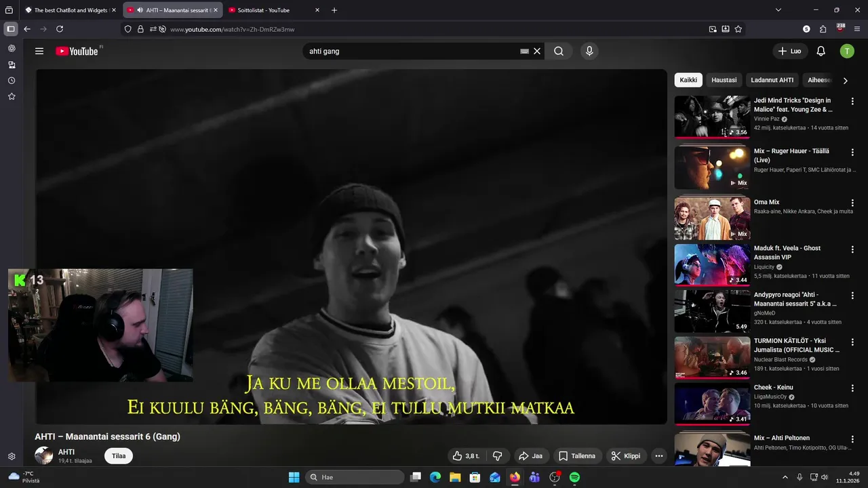This screenshot has width=868, height=488.
Task: Open tracking protection shield icon
Action: point(128,29)
